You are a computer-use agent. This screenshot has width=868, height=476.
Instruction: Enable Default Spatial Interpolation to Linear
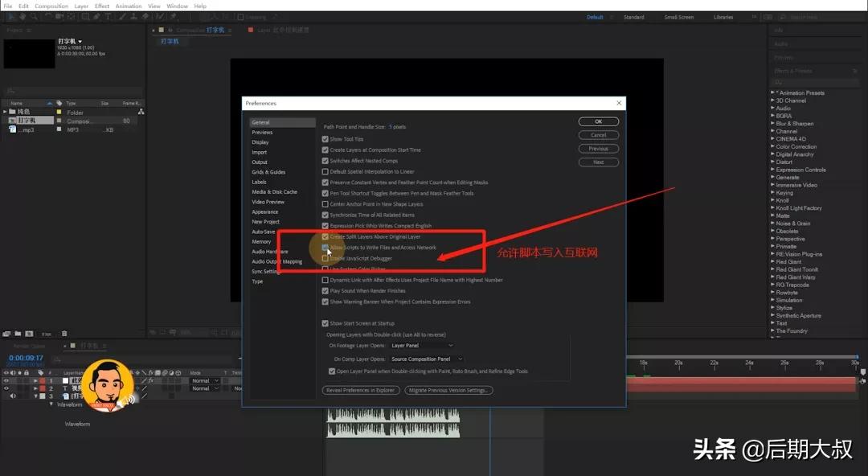point(325,172)
